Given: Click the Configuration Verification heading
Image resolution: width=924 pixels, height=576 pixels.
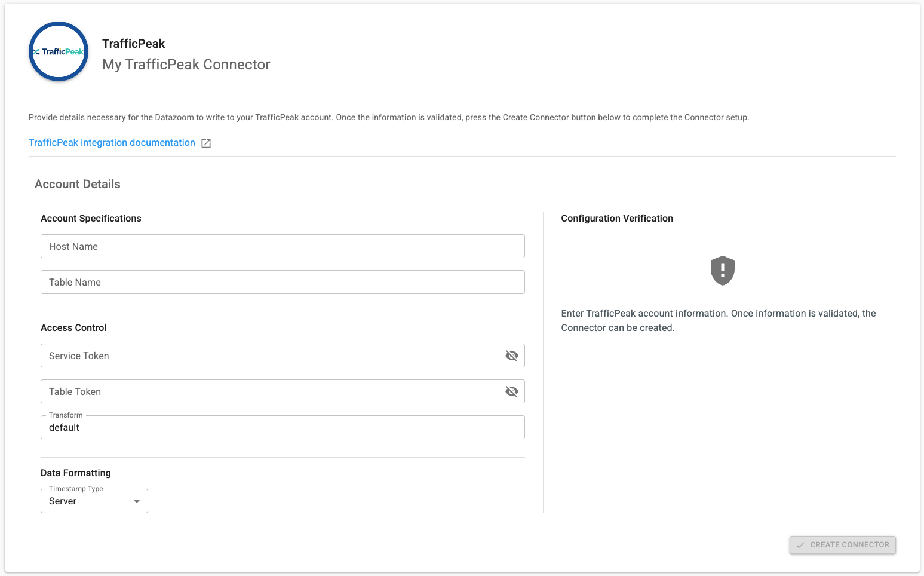Looking at the screenshot, I should pos(617,219).
